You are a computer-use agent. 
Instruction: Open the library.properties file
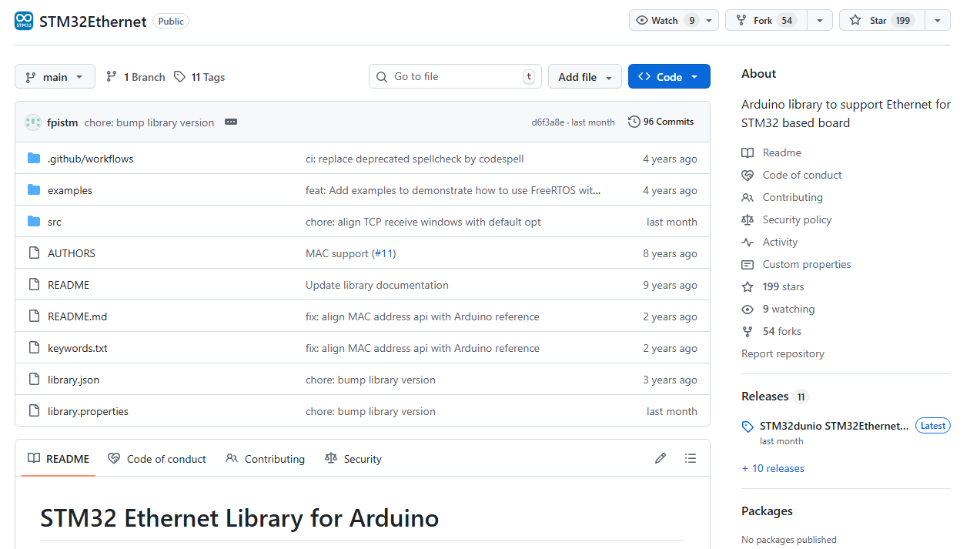[x=88, y=411]
